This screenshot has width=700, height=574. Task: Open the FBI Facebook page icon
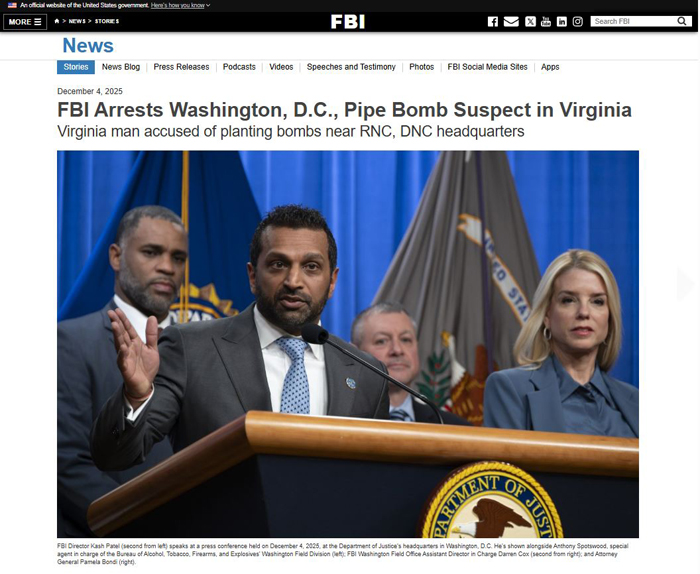pos(492,21)
